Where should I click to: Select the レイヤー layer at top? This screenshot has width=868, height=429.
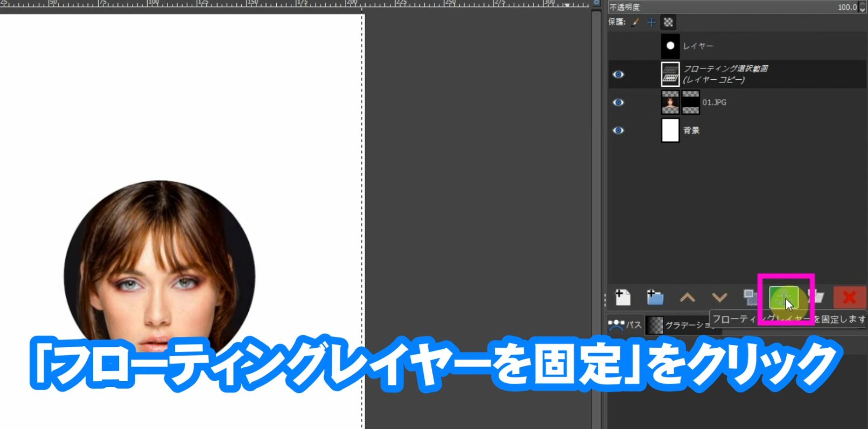point(698,46)
